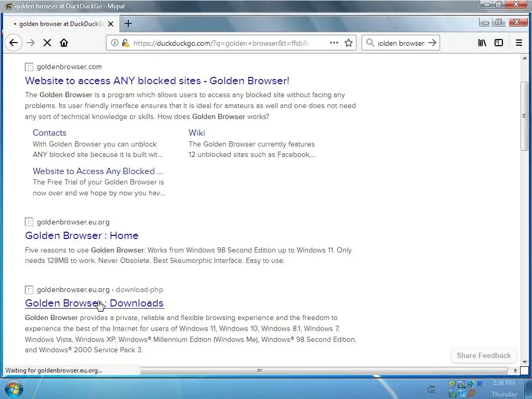This screenshot has width=532, height=399.
Task: Toggle the sidebar view icon
Action: point(499,43)
